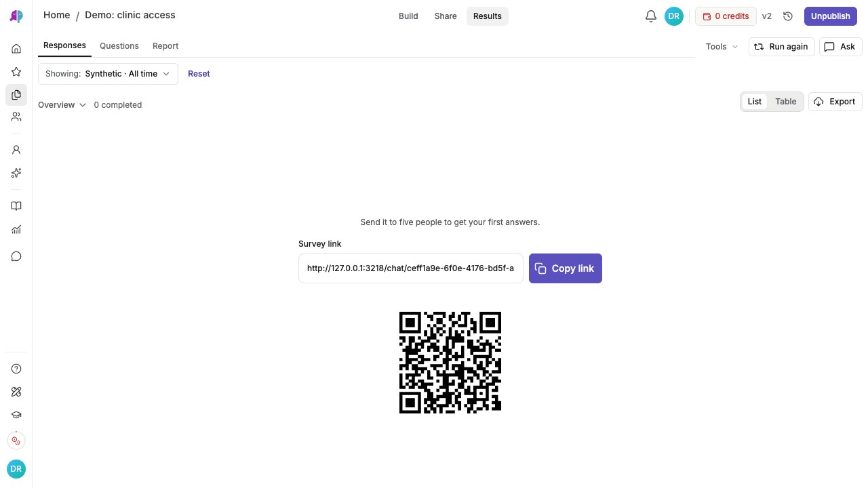
Task: Switch to List view
Action: click(x=755, y=102)
